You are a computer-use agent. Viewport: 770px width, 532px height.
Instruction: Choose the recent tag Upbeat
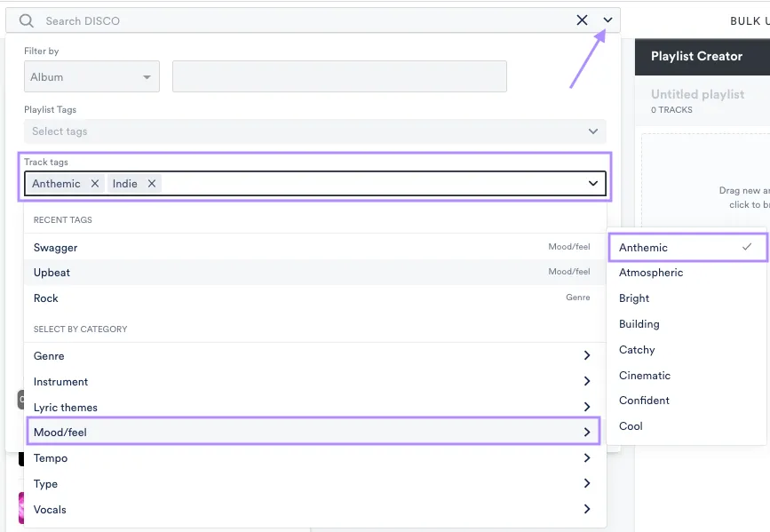coord(52,273)
